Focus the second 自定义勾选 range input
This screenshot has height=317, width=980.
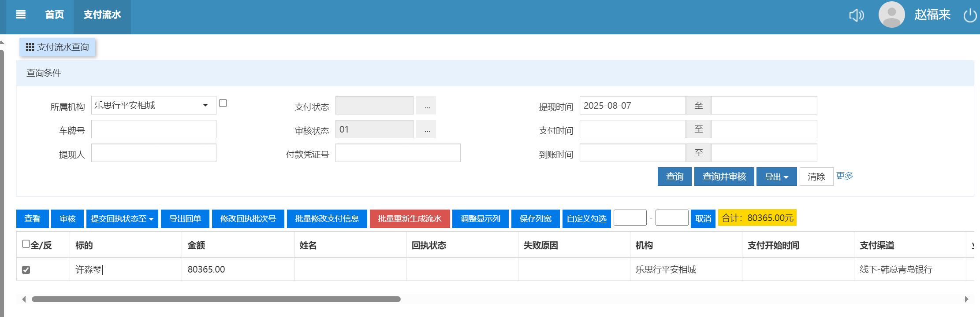point(672,218)
